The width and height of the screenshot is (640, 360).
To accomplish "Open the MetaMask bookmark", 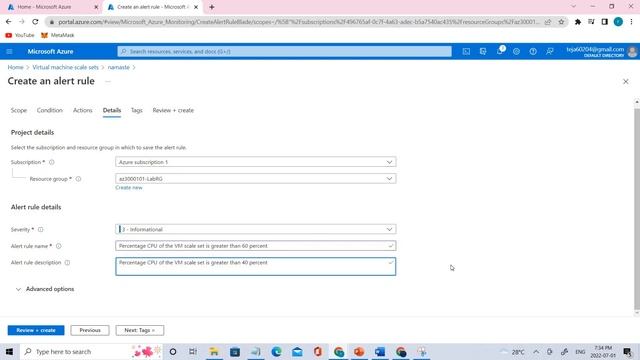I will point(58,35).
